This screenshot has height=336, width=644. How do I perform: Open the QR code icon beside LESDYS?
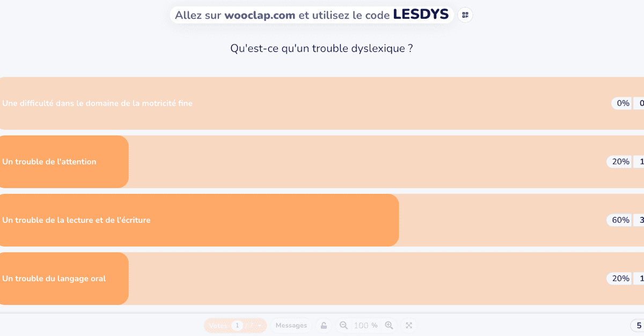[465, 15]
